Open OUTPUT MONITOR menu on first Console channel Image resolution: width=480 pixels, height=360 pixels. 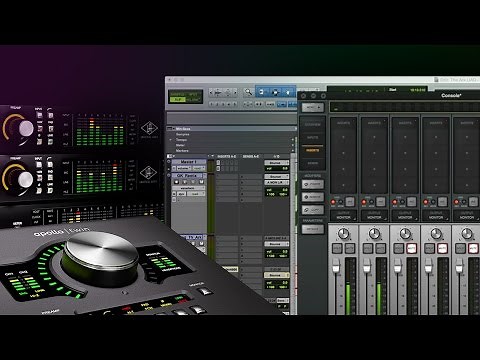point(343,215)
